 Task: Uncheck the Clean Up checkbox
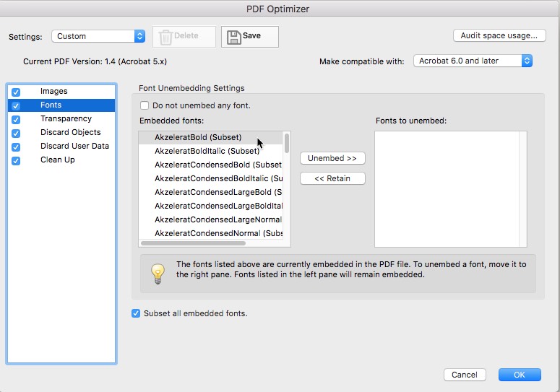point(16,160)
